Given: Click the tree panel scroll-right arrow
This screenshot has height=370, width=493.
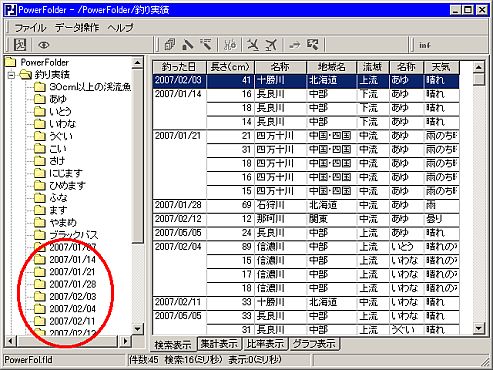Looking at the screenshot, I should point(125,341).
